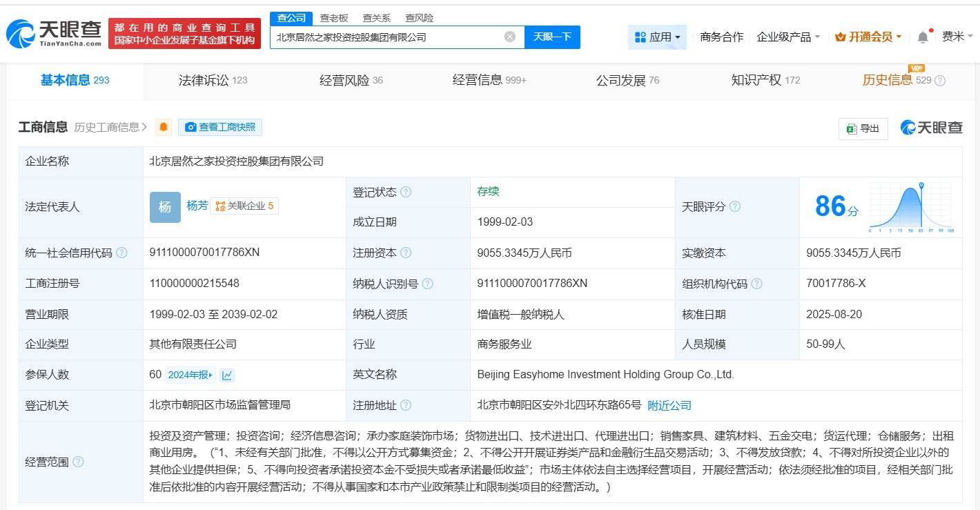Screen dimensions: 980x510
Task: Open trend chart icon beside 2024年报
Action: click(227, 375)
